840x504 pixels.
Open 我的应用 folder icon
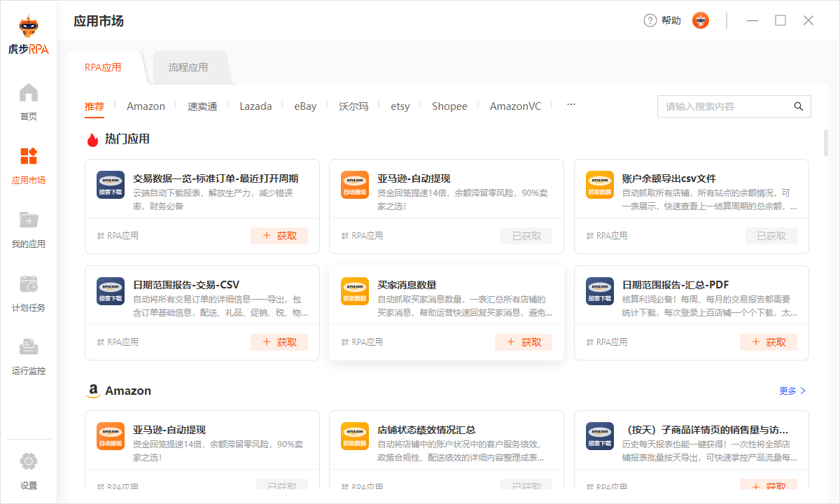(x=29, y=220)
